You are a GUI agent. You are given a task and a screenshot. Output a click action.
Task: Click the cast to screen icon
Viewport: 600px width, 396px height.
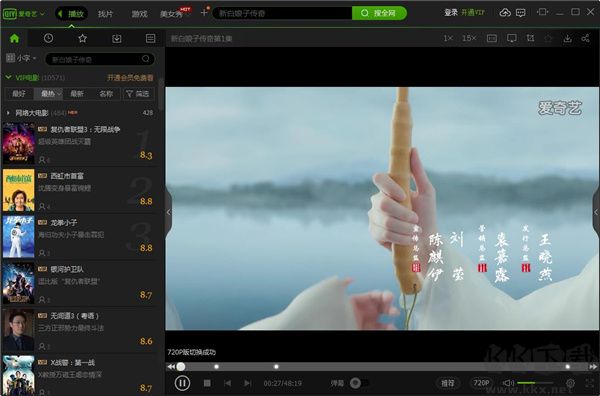pyautogui.click(x=512, y=38)
